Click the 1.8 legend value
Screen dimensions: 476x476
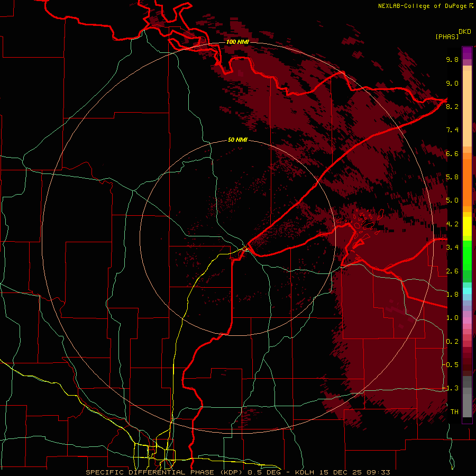tap(452, 295)
